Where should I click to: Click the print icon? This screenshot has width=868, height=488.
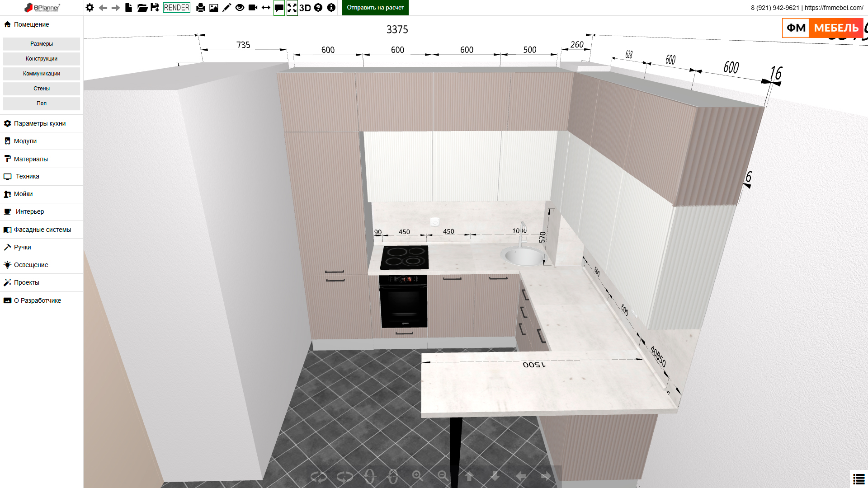point(201,8)
